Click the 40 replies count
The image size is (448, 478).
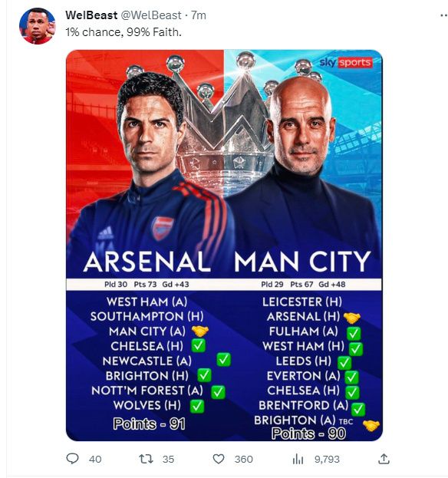[95, 459]
